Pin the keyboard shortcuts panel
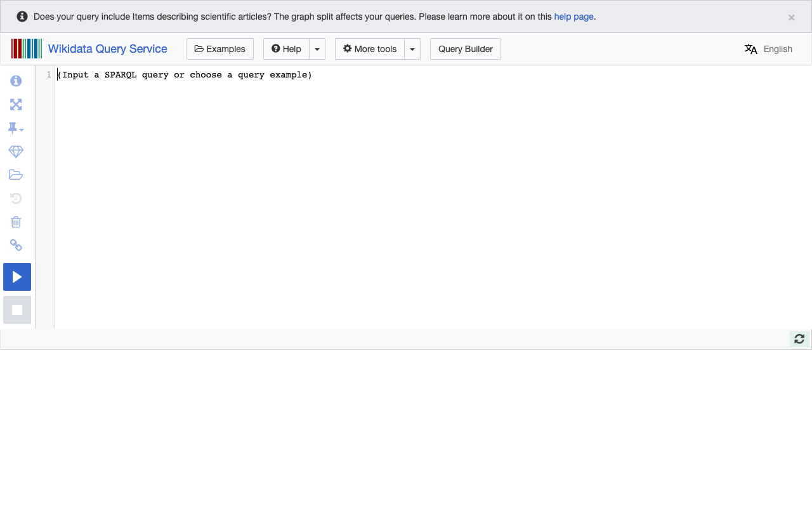Screen dimensions: 812x508 coord(13,127)
